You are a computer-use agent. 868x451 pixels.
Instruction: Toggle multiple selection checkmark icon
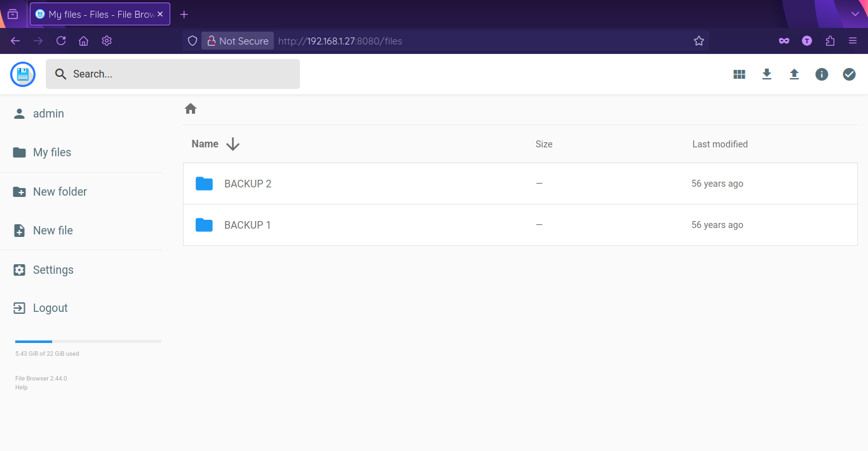pyautogui.click(x=849, y=74)
